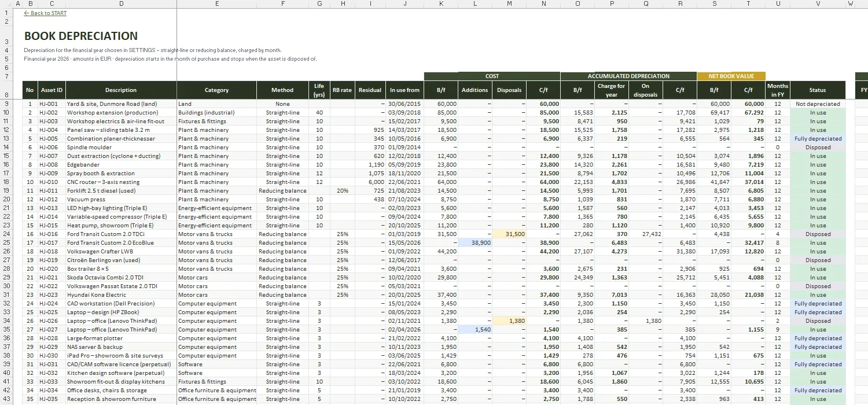
Task: Select the 1,540 additions cell
Action: coord(475,330)
